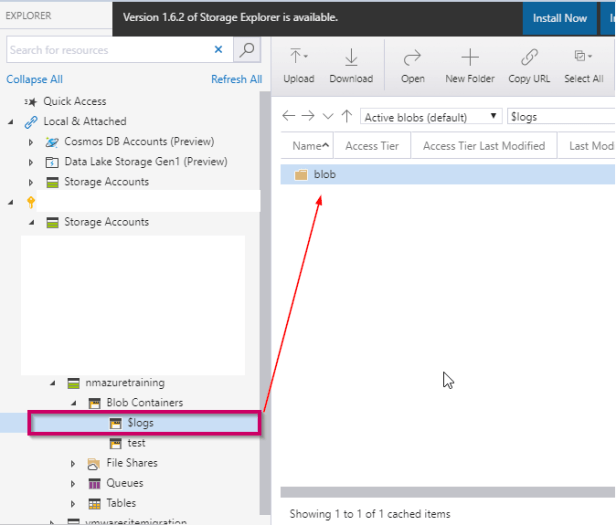
Task: Select the $logs container
Action: (x=141, y=423)
